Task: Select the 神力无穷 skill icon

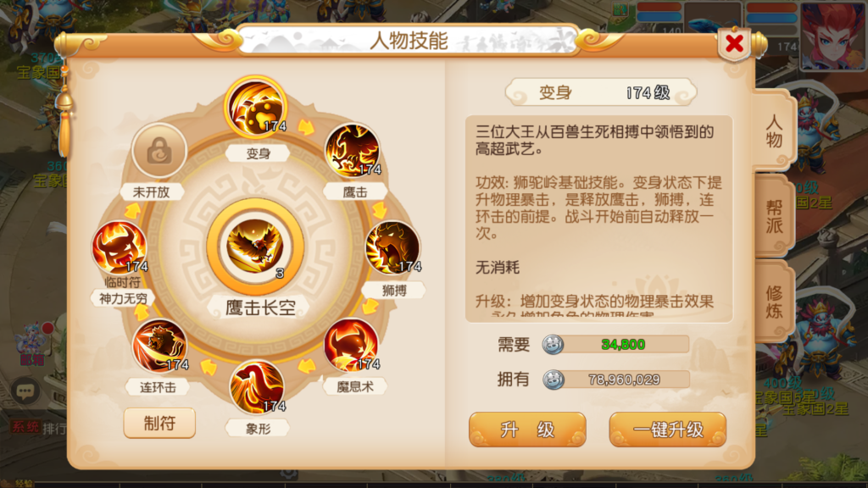Action: pyautogui.click(x=119, y=248)
